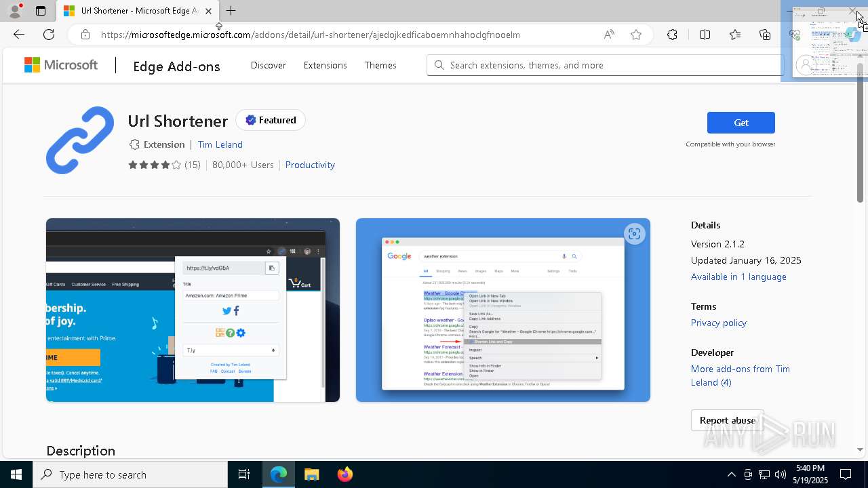Open the Google context menu screenshot thumbnail

pyautogui.click(x=503, y=310)
